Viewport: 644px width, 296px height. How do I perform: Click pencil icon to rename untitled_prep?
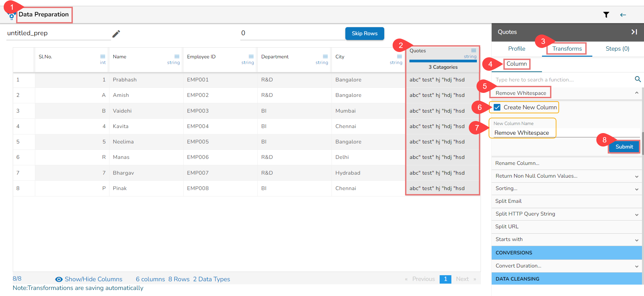coord(116,34)
